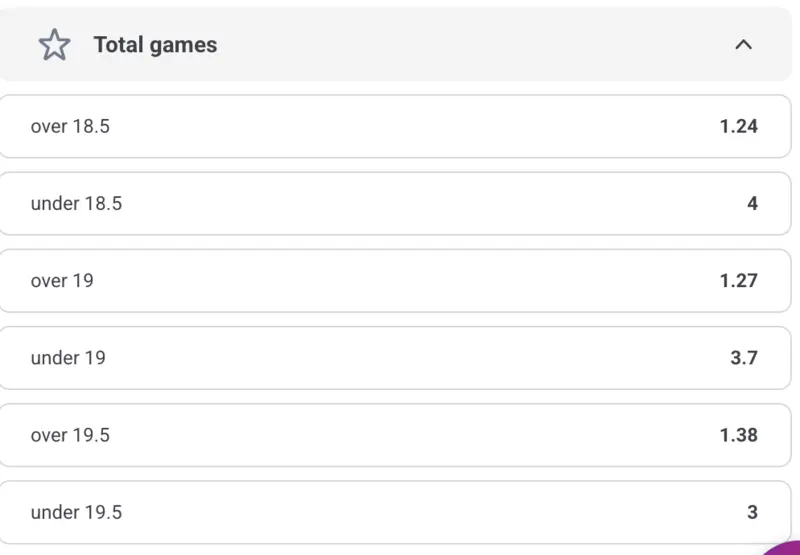
Task: Select the under 18.5 bet option
Action: (x=400, y=203)
